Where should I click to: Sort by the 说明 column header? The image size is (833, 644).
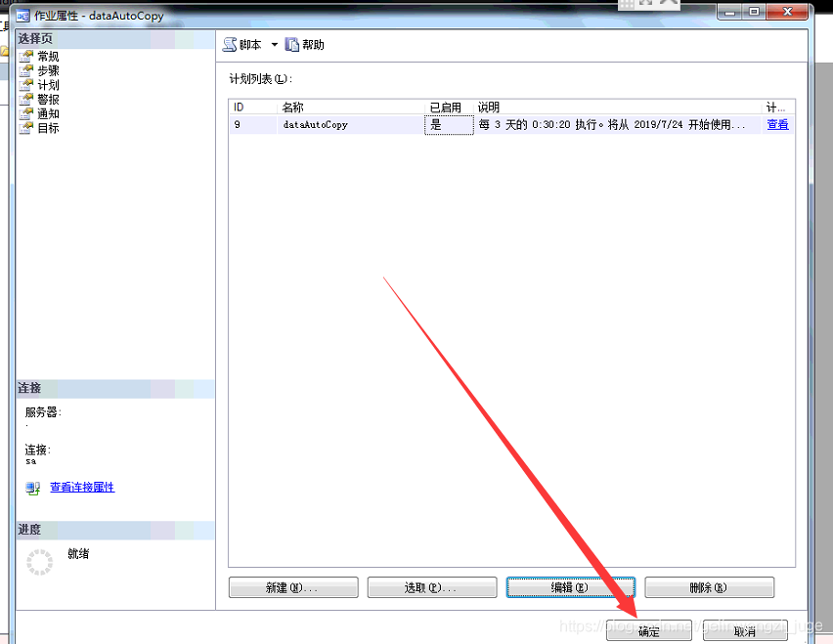(x=617, y=107)
